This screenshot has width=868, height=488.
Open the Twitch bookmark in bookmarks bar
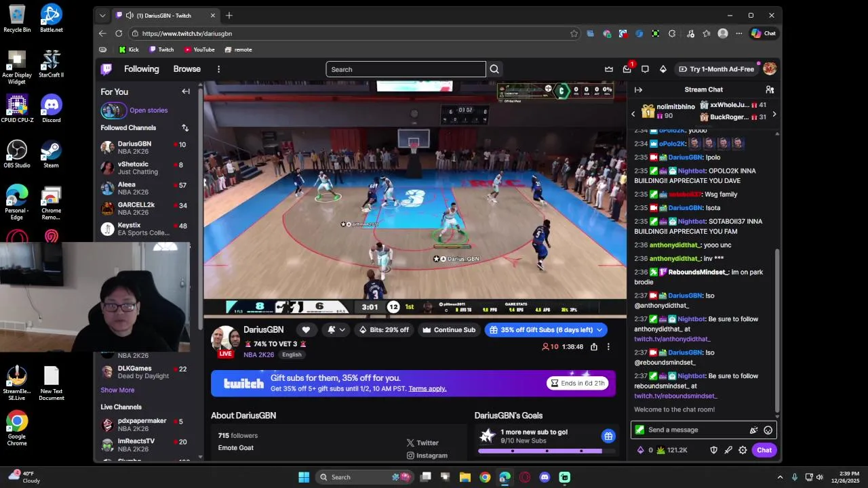[161, 49]
